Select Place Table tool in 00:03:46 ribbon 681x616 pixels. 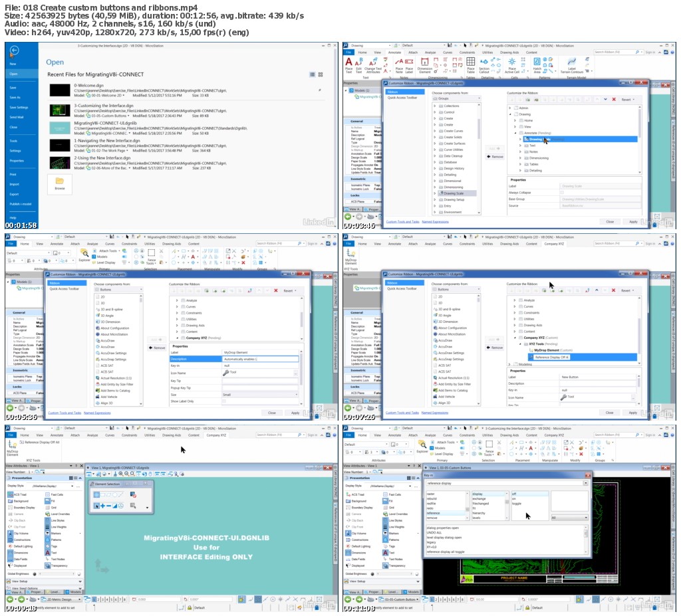471,65
